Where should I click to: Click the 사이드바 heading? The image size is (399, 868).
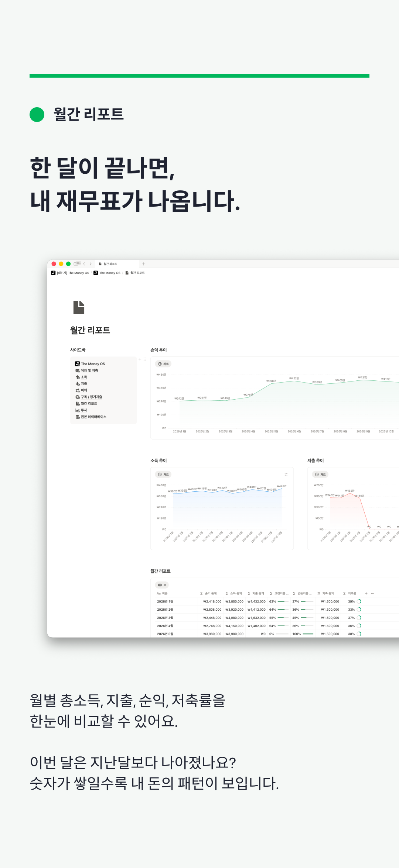(x=78, y=350)
